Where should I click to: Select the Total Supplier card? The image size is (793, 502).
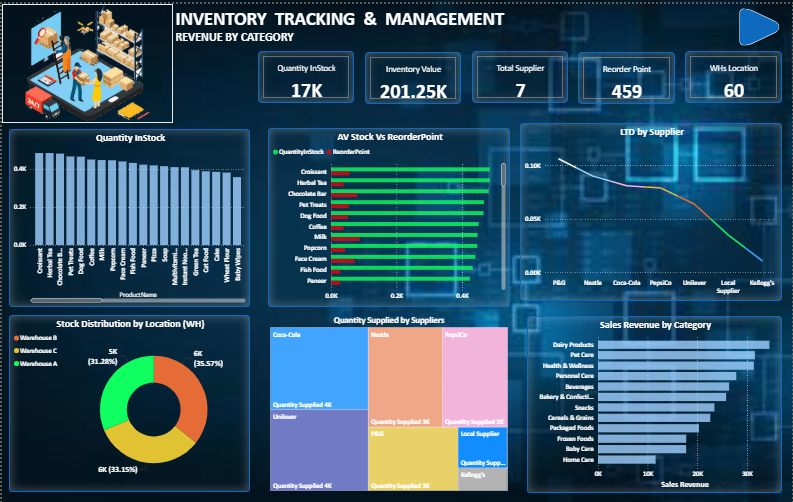tap(520, 79)
